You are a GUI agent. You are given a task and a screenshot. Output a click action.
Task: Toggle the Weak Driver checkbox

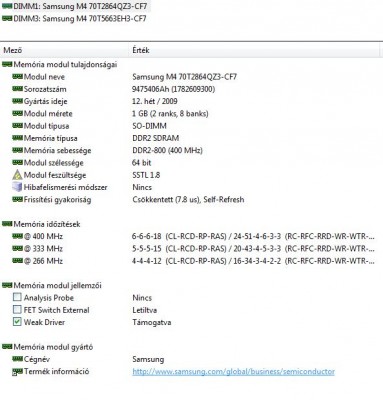tap(17, 322)
